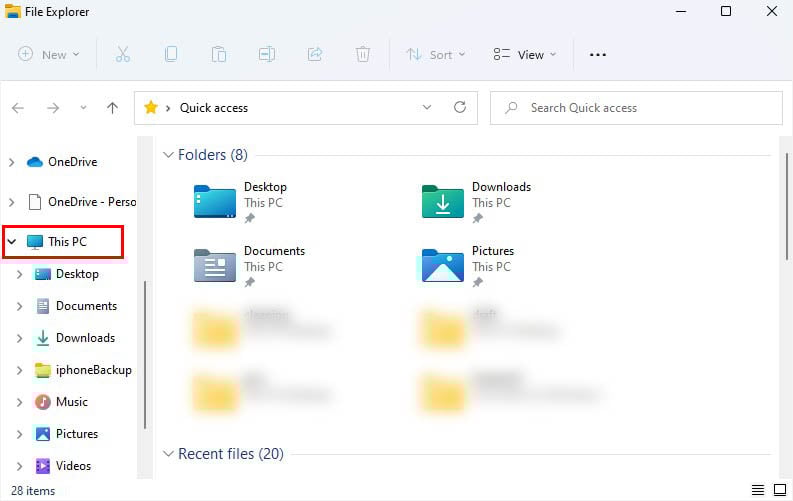
Task: Select Pictures in the navigation pane
Action: click(66, 434)
